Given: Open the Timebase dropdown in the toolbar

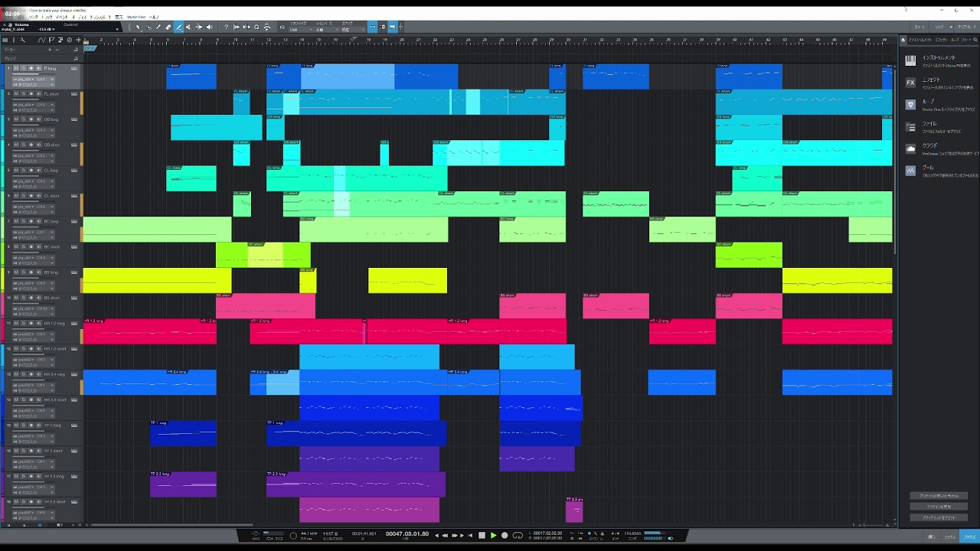Looking at the screenshot, I should (324, 30).
